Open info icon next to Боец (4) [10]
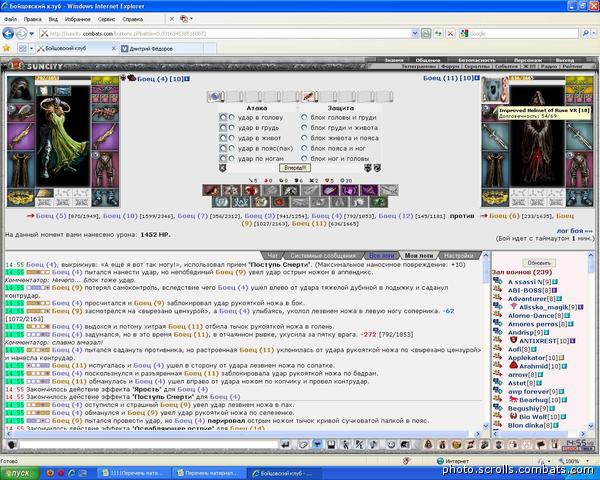The width and height of the screenshot is (600, 480). coord(187,79)
